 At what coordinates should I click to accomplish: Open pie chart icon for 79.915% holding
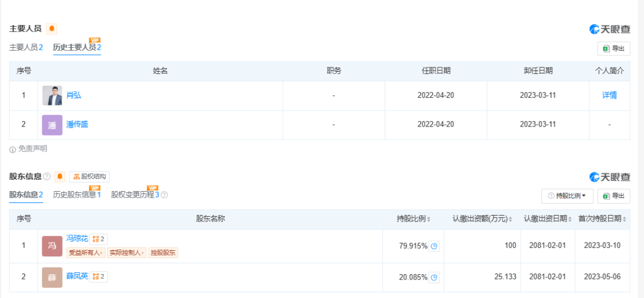[x=434, y=246]
